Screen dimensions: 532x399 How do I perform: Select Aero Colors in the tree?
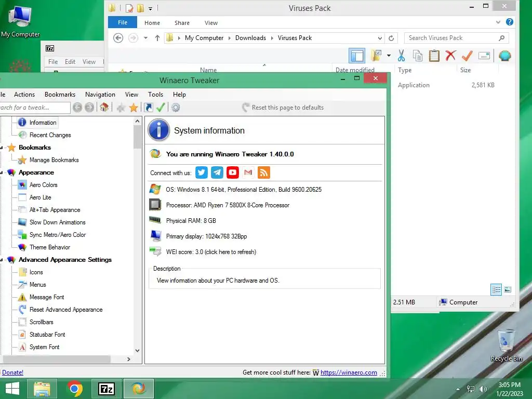tap(44, 185)
